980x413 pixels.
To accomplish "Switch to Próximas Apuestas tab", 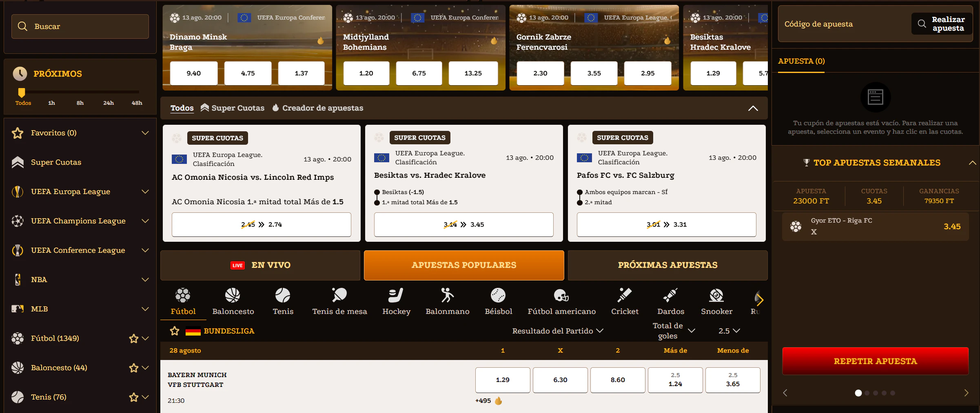I will tap(667, 265).
